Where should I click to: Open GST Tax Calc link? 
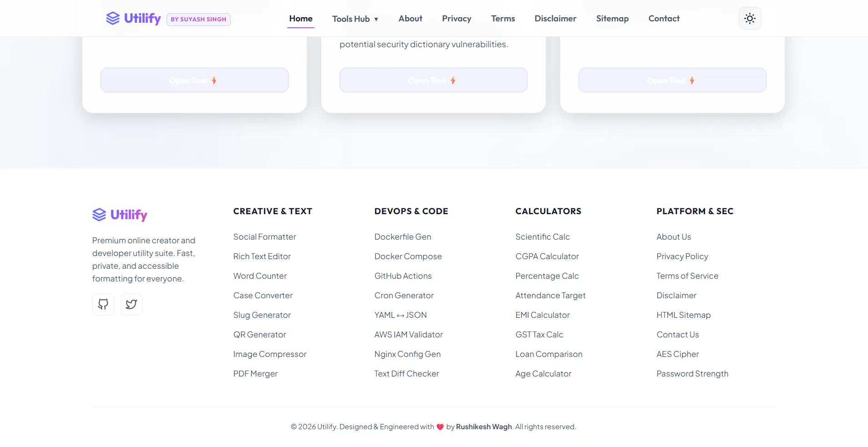(x=539, y=335)
